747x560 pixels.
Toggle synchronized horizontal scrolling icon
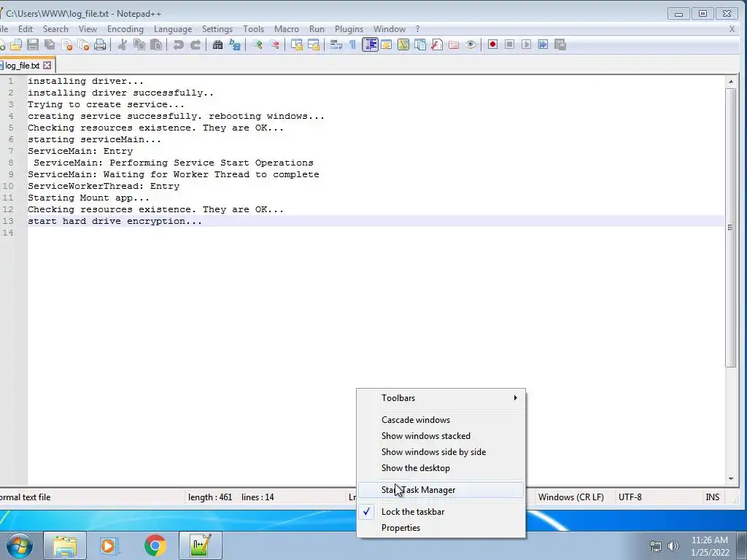(314, 44)
